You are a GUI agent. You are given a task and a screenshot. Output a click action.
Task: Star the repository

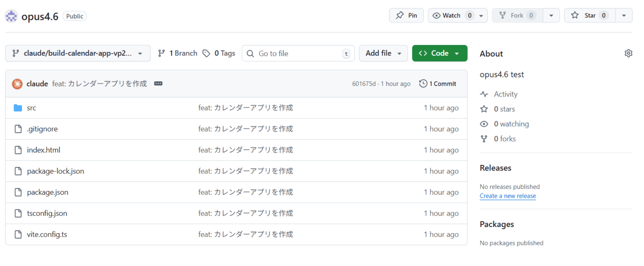590,16
